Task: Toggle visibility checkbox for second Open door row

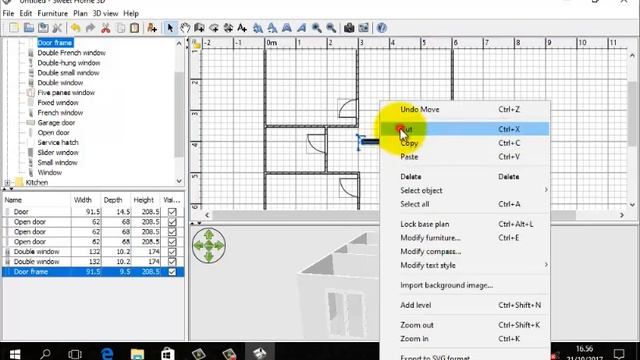Action: point(172,232)
